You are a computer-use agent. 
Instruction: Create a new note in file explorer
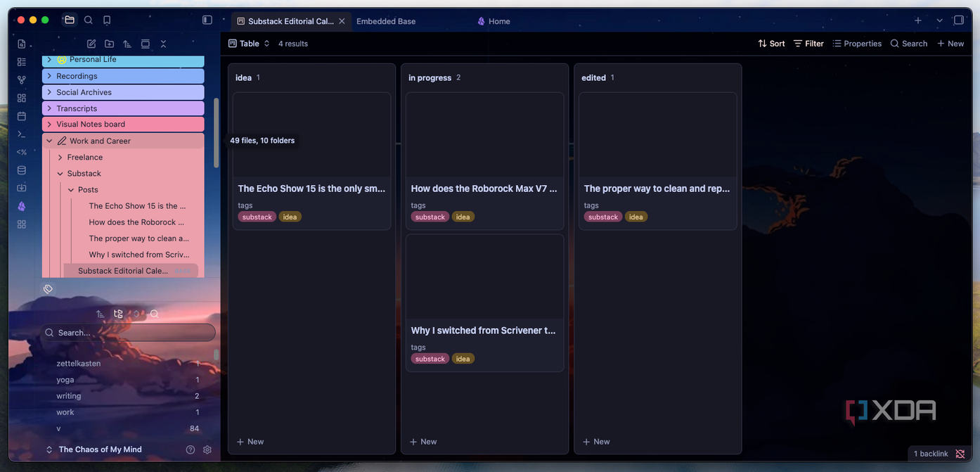click(91, 44)
